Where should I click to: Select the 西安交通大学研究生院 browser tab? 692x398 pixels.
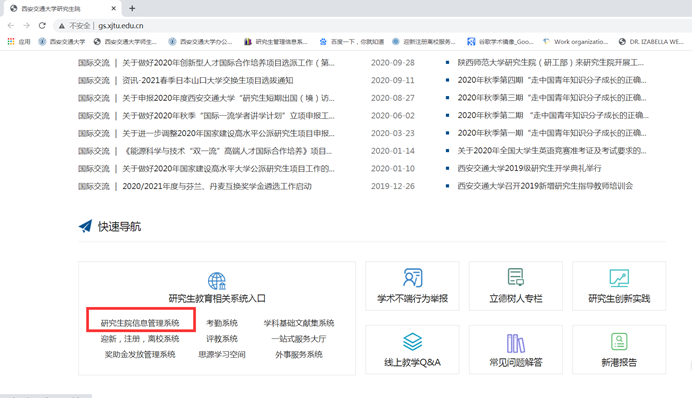(x=62, y=8)
